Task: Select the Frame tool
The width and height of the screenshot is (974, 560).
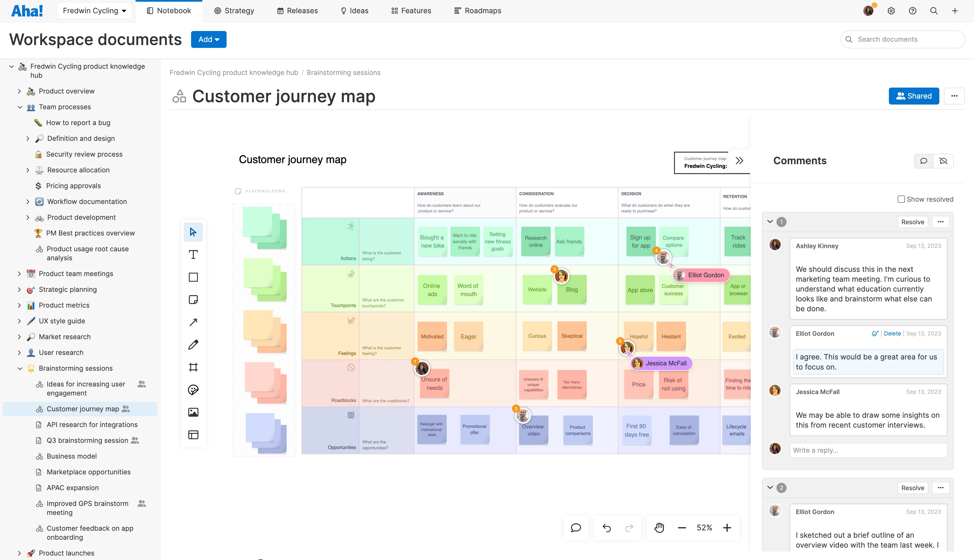Action: (x=193, y=367)
